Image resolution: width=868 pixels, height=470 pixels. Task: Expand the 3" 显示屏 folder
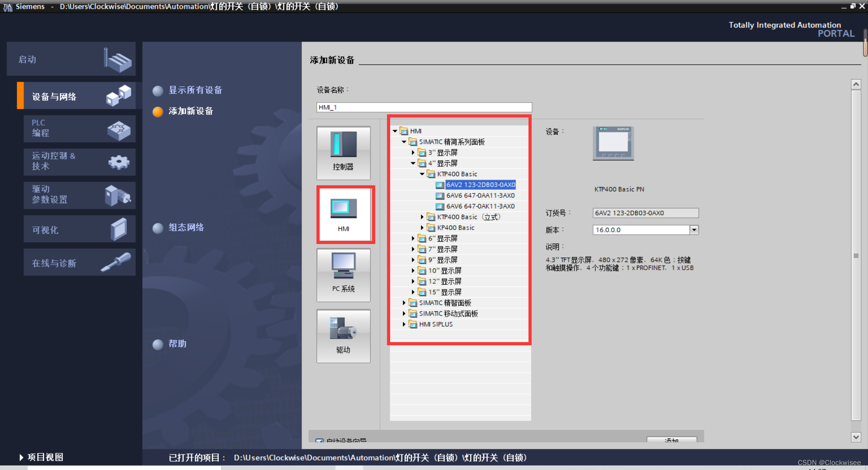[413, 153]
